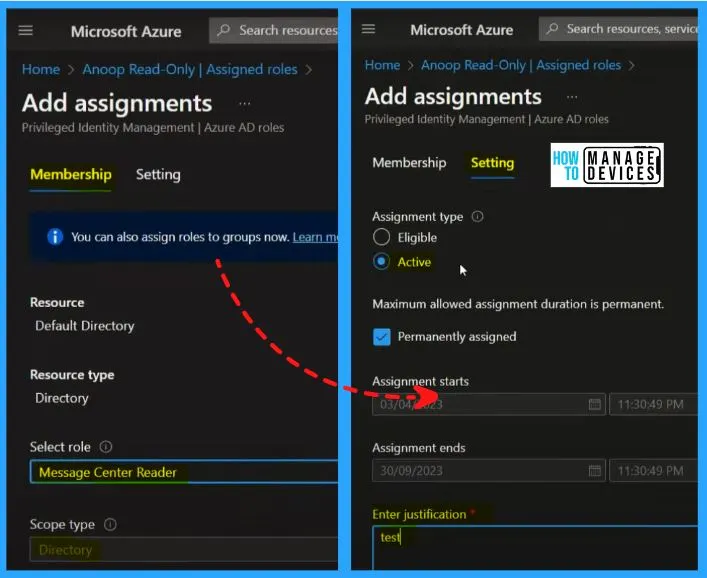Select the Active assignment type

click(x=381, y=261)
